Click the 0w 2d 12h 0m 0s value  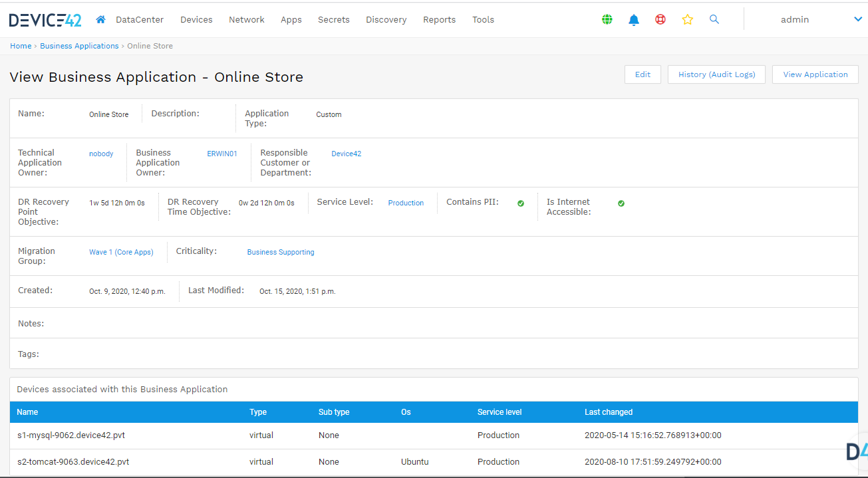coord(267,203)
